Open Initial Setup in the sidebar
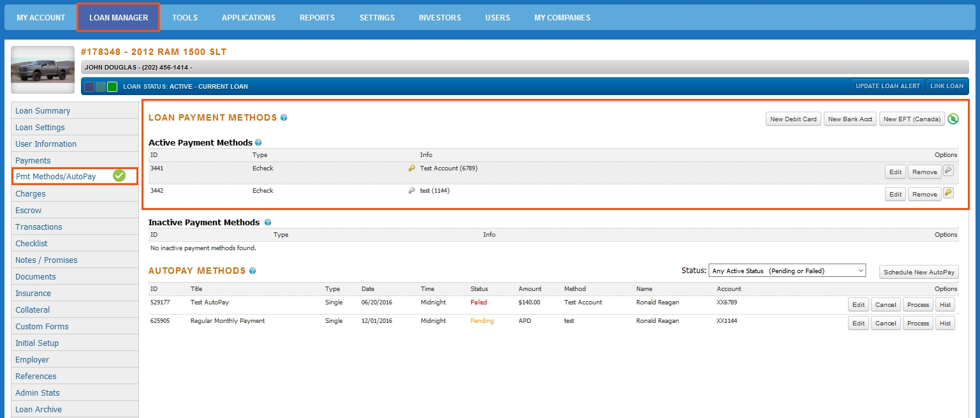The height and width of the screenshot is (418, 980). [x=75, y=343]
